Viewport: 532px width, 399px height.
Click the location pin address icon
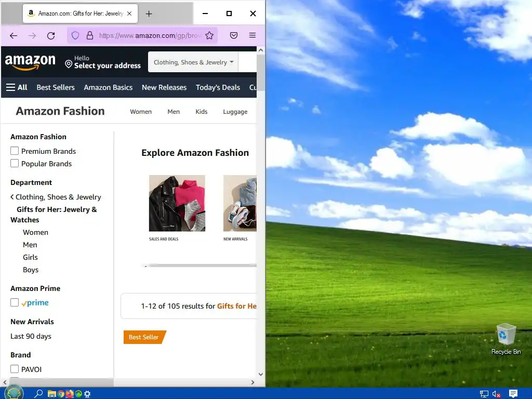(69, 64)
